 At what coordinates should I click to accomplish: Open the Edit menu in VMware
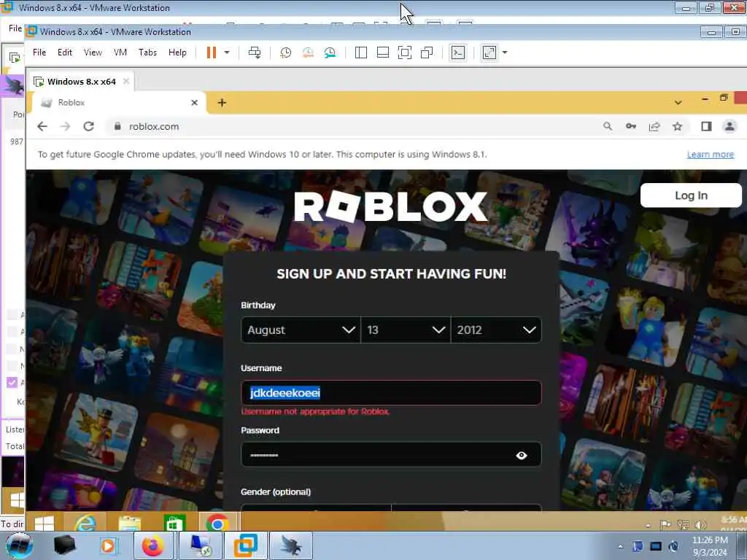pyautogui.click(x=65, y=52)
